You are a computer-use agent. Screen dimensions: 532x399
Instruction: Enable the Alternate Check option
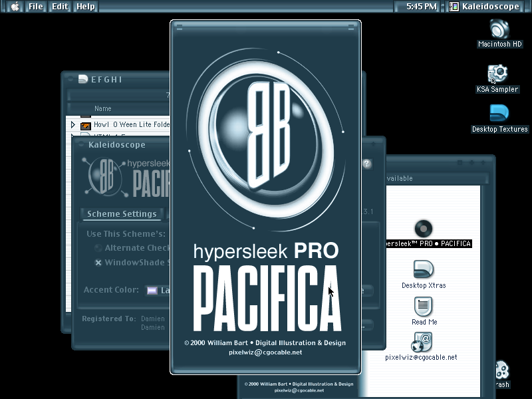tap(98, 248)
